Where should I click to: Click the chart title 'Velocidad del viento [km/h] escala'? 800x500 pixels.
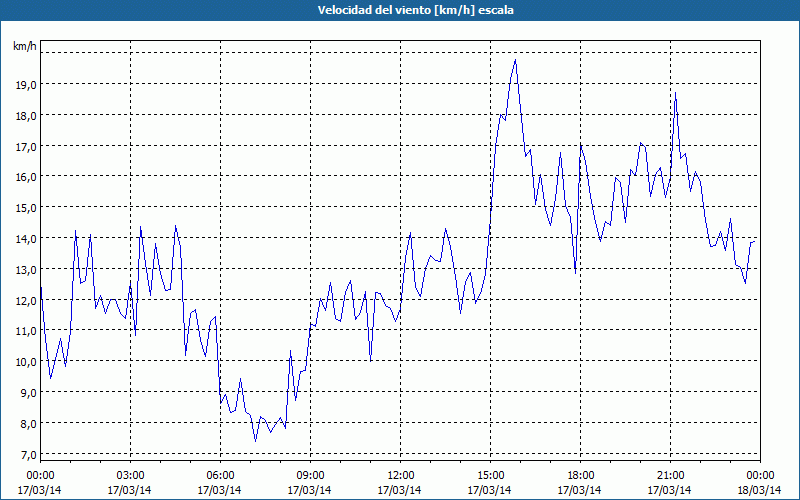pos(415,10)
